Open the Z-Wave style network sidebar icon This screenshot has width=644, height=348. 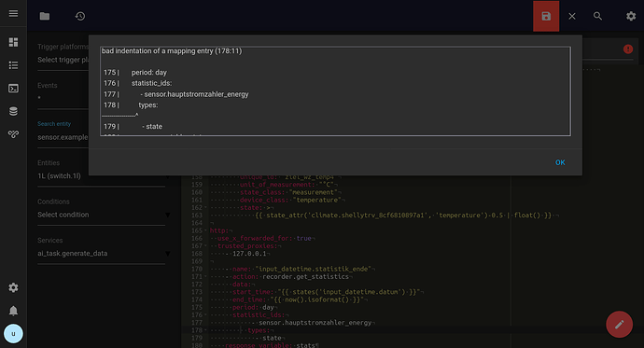13,134
